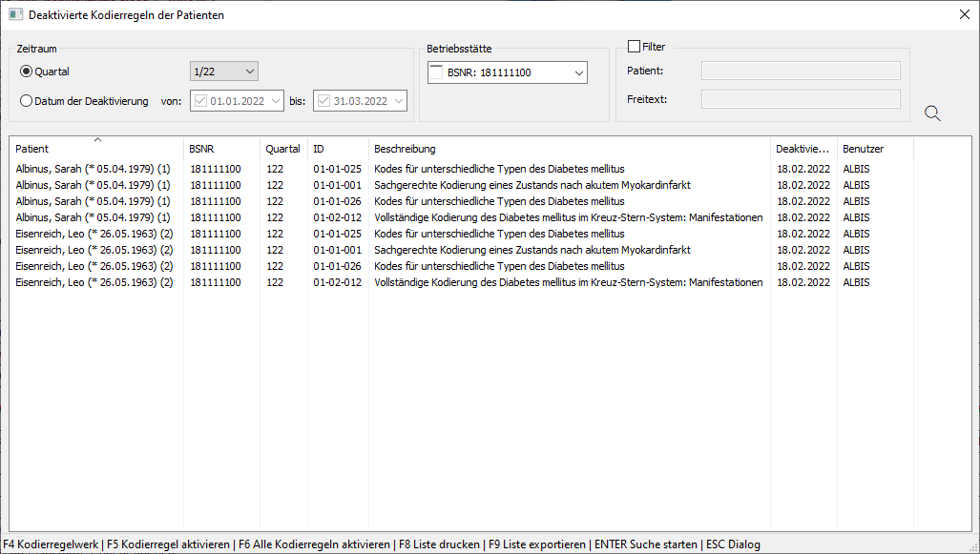Select Eisenreich, Leo row with ID 01-02-012

461,282
